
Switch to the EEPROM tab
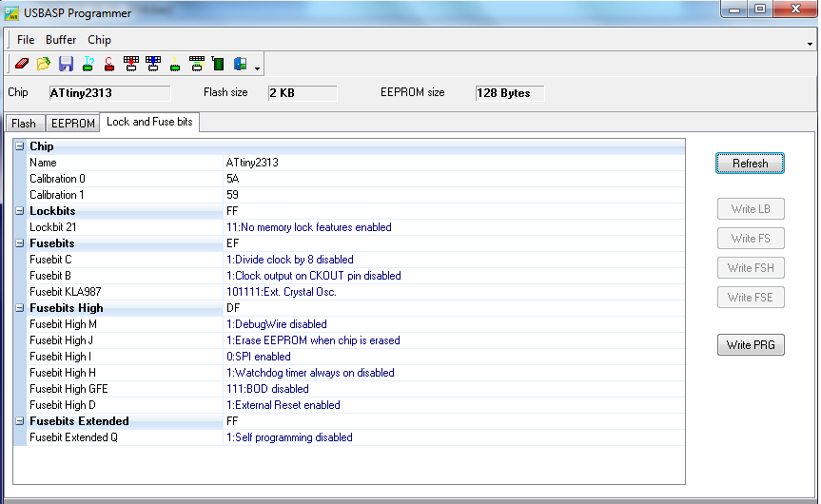coord(73,124)
